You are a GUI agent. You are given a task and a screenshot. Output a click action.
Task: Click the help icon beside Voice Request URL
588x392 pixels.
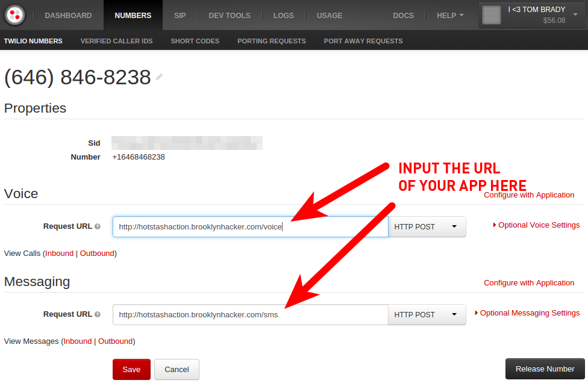pyautogui.click(x=98, y=226)
